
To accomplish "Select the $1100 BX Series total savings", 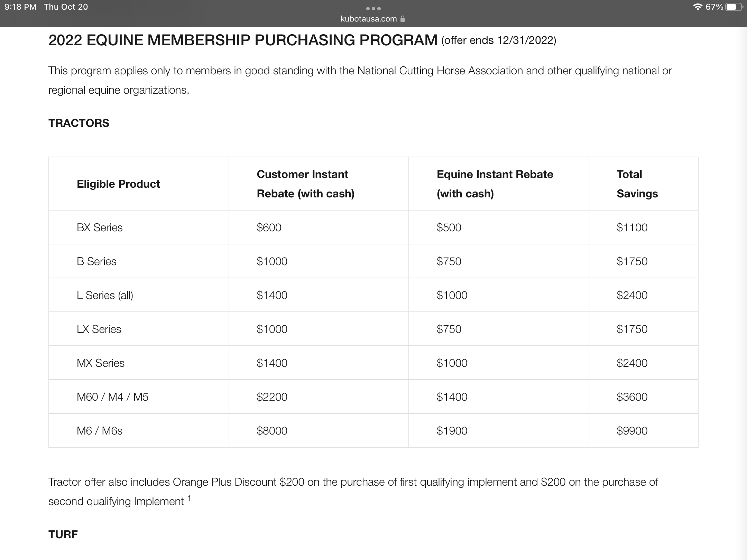I will tap(632, 227).
